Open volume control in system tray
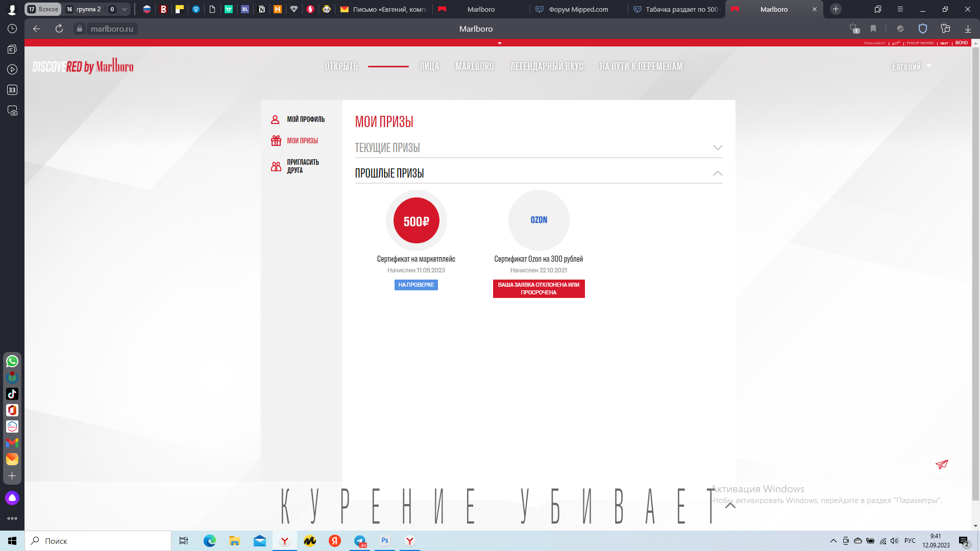The image size is (980, 551). 894,541
